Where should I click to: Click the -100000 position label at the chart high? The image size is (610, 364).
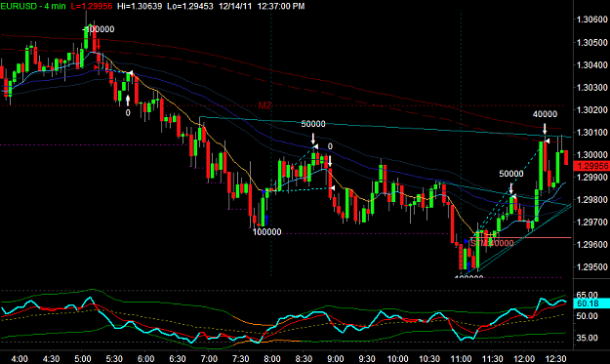tap(99, 29)
